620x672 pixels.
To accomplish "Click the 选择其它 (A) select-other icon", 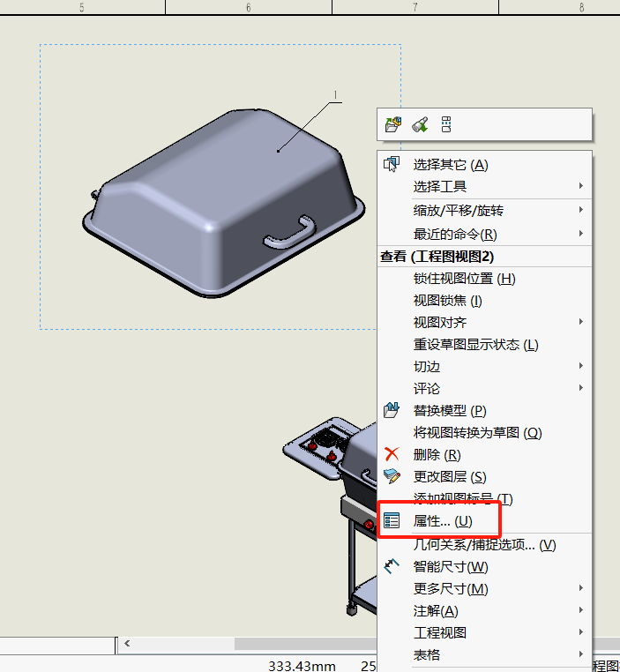I will point(392,164).
